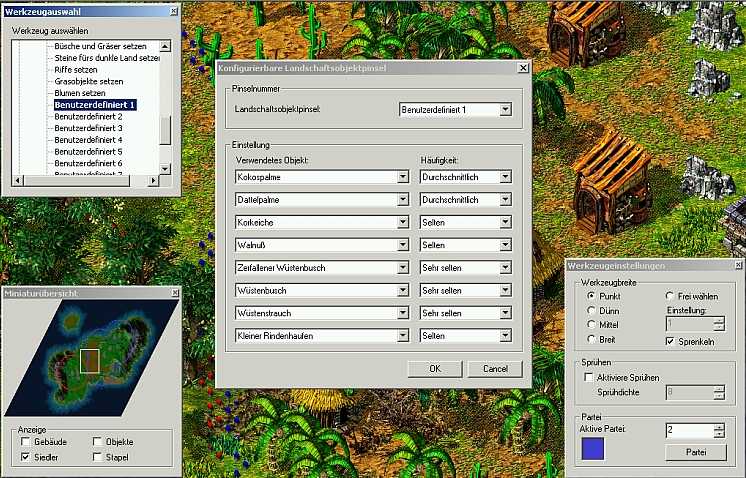
Task: Select 'Benutzerdefiniert 1' in tool list
Action: [95, 105]
